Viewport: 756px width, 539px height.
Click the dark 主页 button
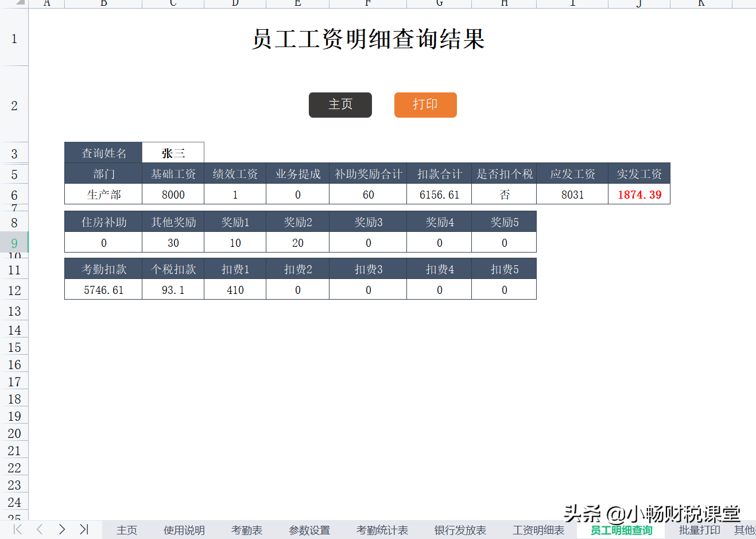340,105
